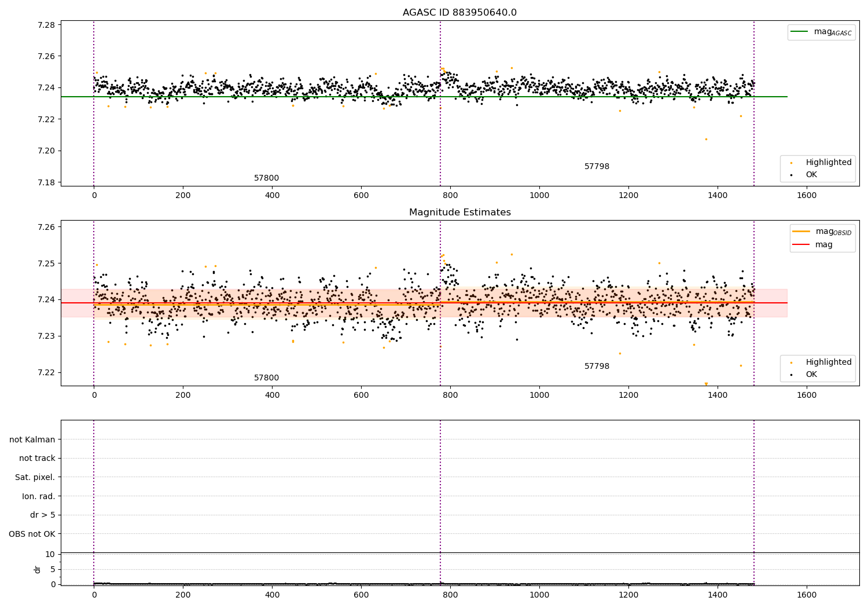Click the 7.25 y-axis tick label

click(45, 263)
